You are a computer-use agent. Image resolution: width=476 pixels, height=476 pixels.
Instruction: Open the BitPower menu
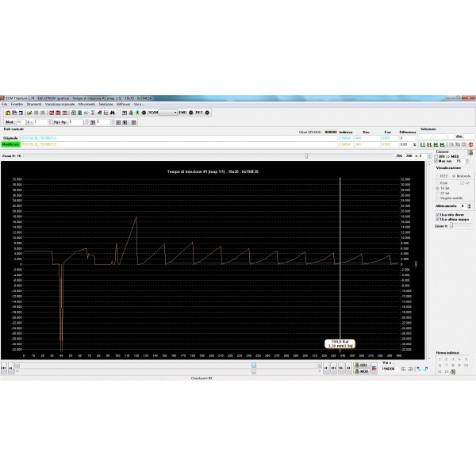(123, 104)
